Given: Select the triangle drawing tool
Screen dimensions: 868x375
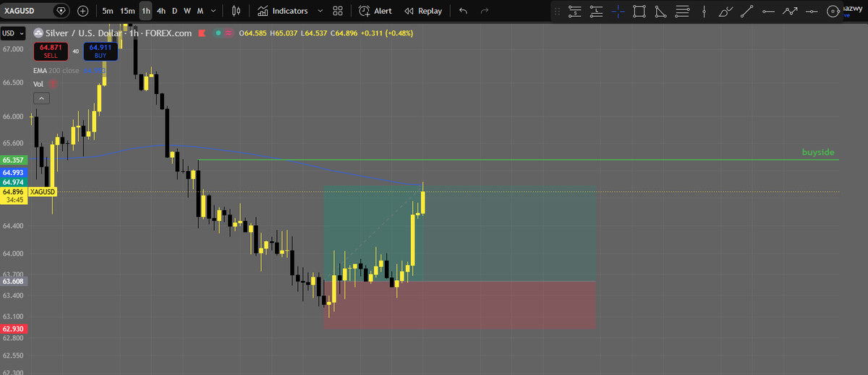Looking at the screenshot, I should (x=660, y=11).
